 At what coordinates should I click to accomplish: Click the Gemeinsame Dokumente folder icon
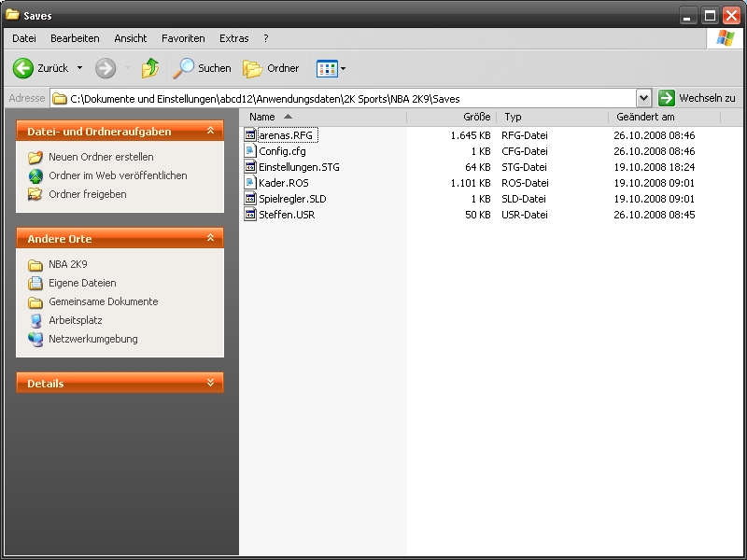(35, 302)
